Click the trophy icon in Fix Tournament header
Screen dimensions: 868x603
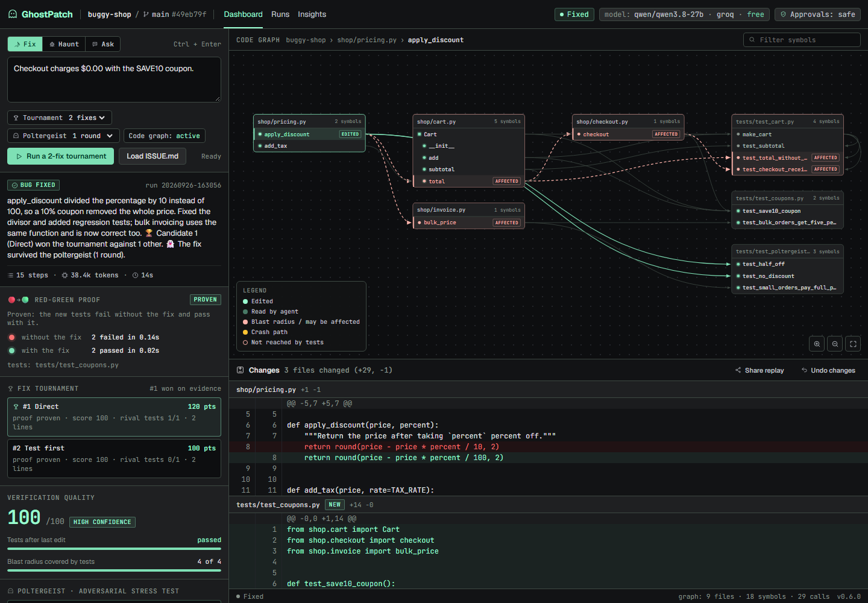point(10,389)
